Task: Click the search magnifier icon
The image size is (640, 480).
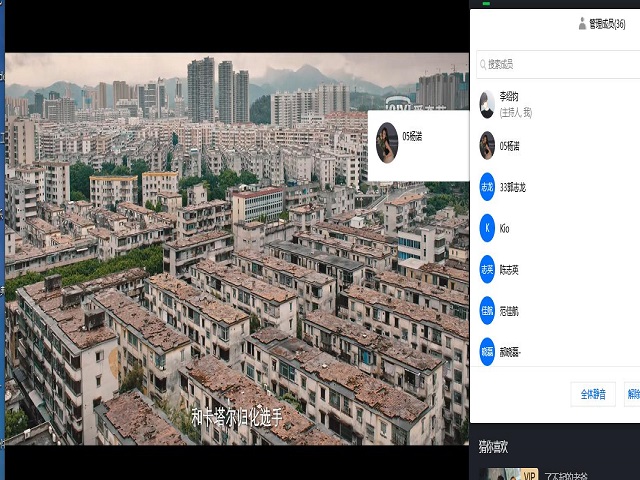Action: [483, 64]
